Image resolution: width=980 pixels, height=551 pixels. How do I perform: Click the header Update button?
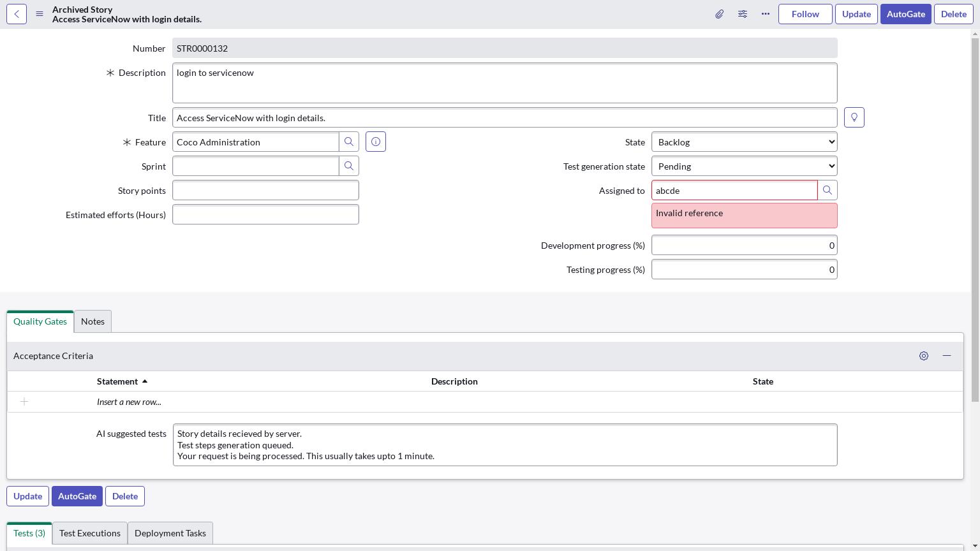[856, 14]
